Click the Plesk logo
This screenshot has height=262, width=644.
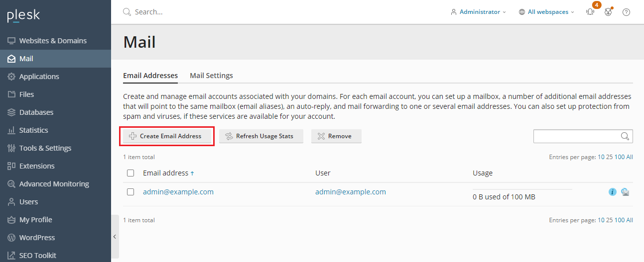23,16
